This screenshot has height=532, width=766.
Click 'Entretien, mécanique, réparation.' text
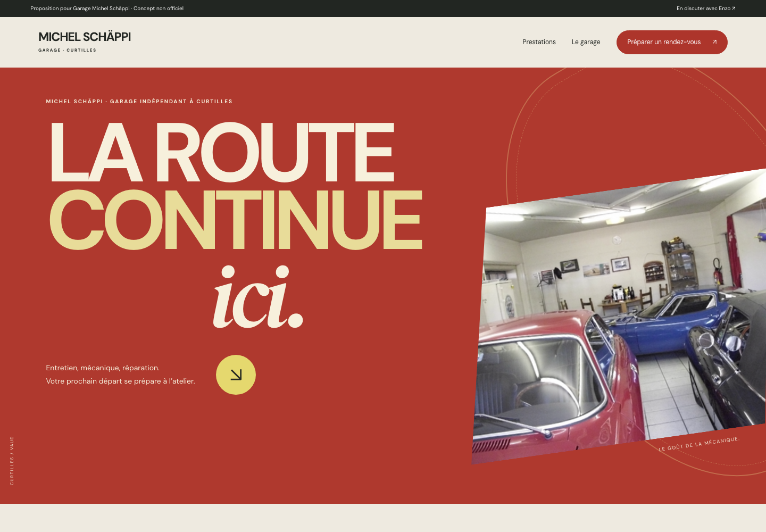[x=103, y=368]
